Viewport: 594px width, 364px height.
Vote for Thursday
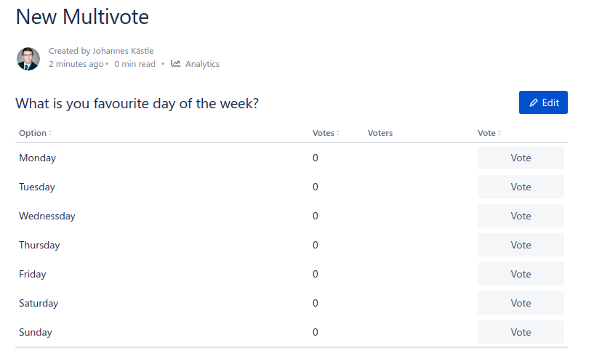coord(521,245)
